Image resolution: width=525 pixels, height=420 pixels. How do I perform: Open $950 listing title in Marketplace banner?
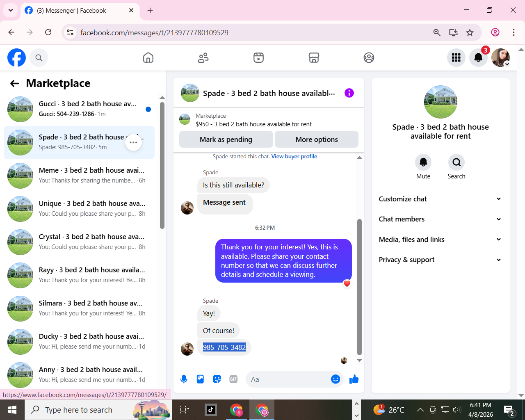(253, 124)
